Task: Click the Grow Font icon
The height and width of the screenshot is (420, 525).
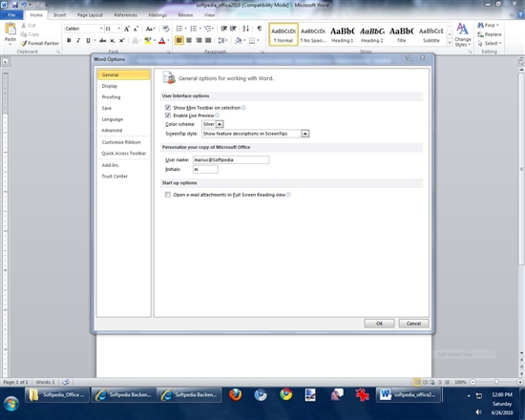Action: tap(127, 29)
